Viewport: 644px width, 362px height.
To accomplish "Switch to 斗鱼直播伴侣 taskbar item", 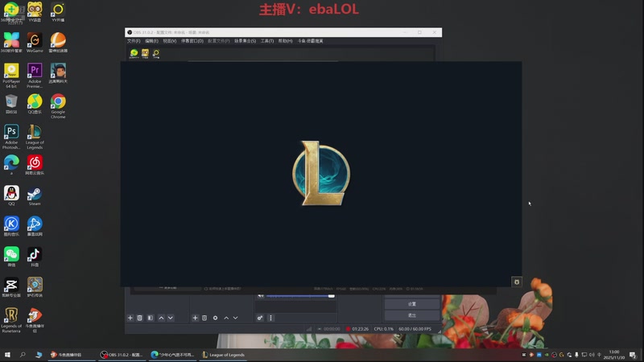I will [72, 355].
